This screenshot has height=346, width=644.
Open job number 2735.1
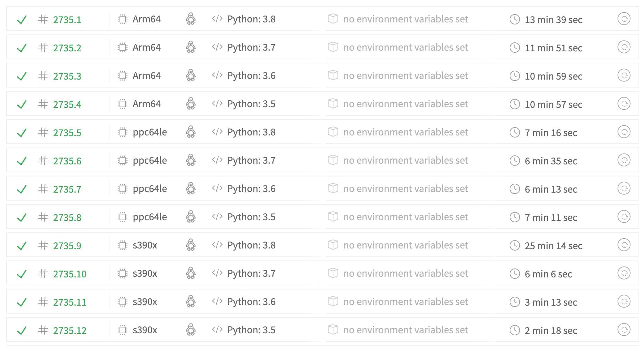(67, 20)
